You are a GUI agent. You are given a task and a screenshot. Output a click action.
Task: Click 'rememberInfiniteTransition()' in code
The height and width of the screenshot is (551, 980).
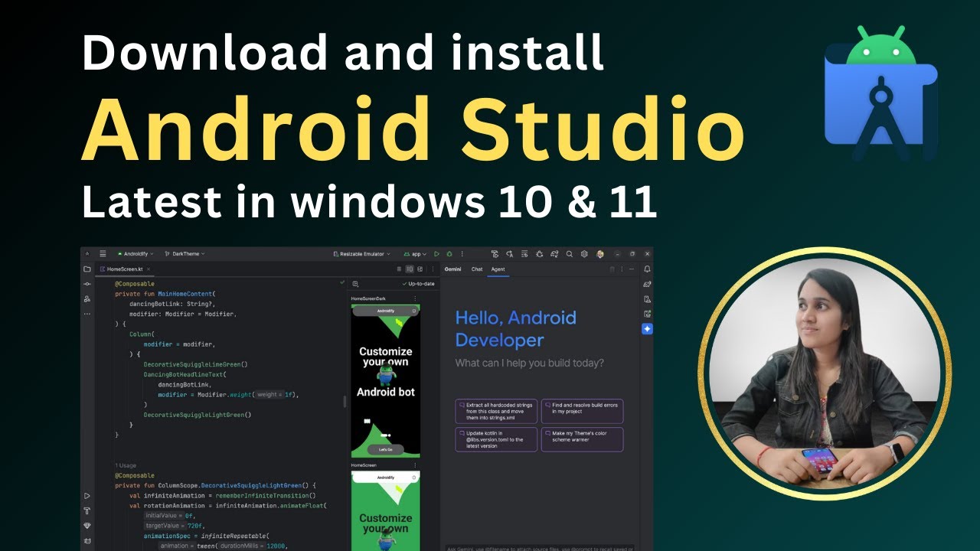point(266,496)
